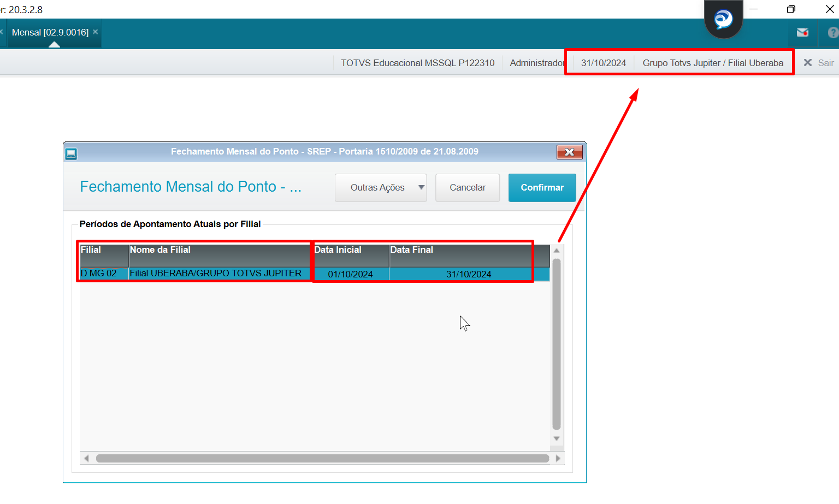Click the grid scroll up arrow
This screenshot has width=839, height=504.
557,251
